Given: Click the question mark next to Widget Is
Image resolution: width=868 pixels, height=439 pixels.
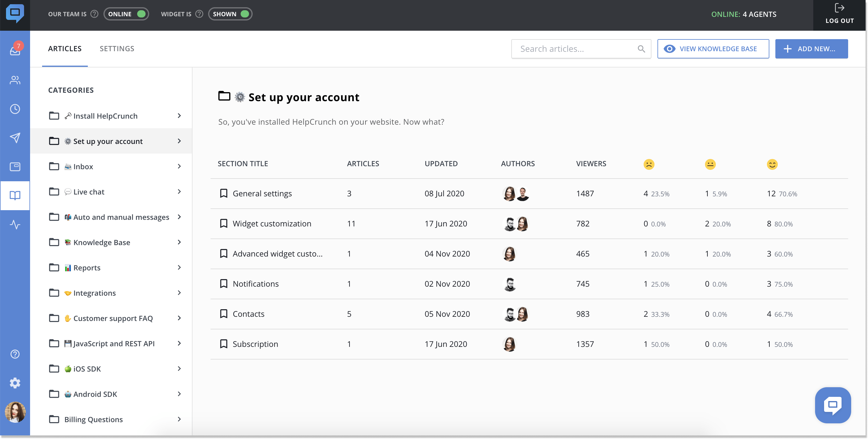Looking at the screenshot, I should point(199,14).
